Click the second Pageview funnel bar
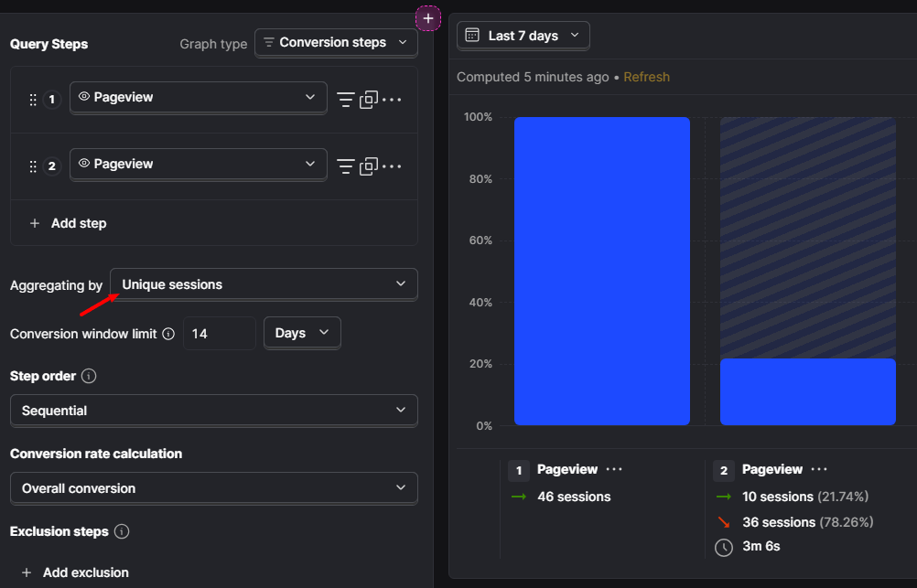 (807, 391)
